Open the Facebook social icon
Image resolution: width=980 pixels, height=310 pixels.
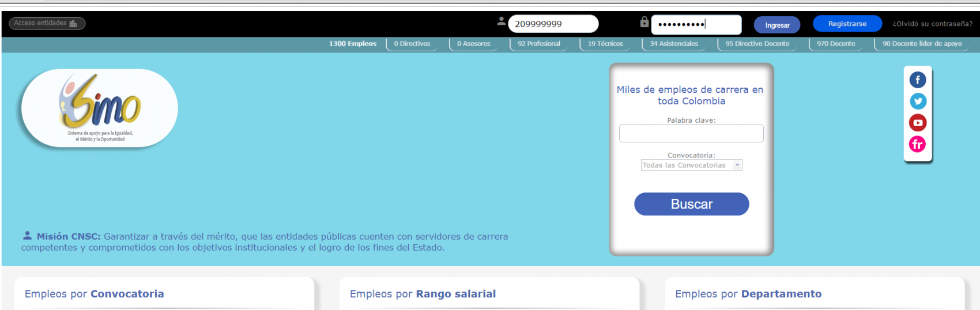[918, 80]
